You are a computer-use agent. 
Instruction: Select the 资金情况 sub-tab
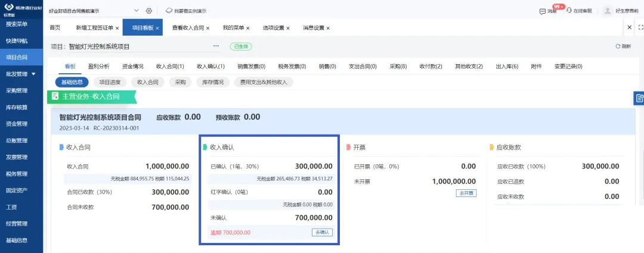point(132,66)
